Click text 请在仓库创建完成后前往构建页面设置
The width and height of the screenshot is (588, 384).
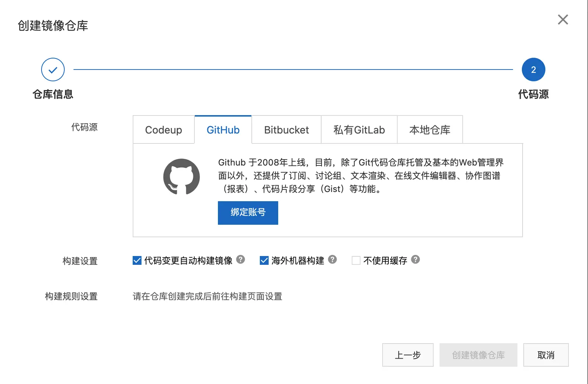pyautogui.click(x=207, y=296)
